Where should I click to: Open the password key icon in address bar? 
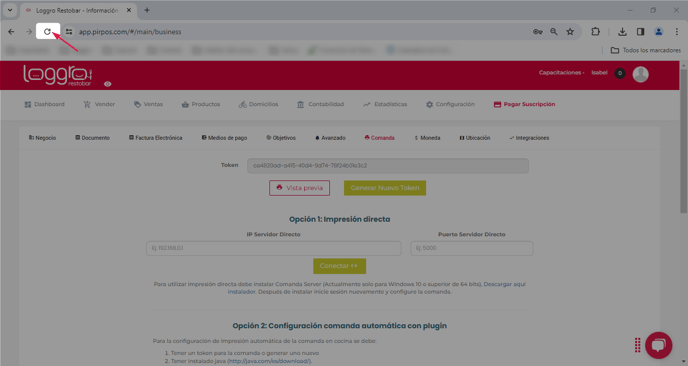[538, 32]
